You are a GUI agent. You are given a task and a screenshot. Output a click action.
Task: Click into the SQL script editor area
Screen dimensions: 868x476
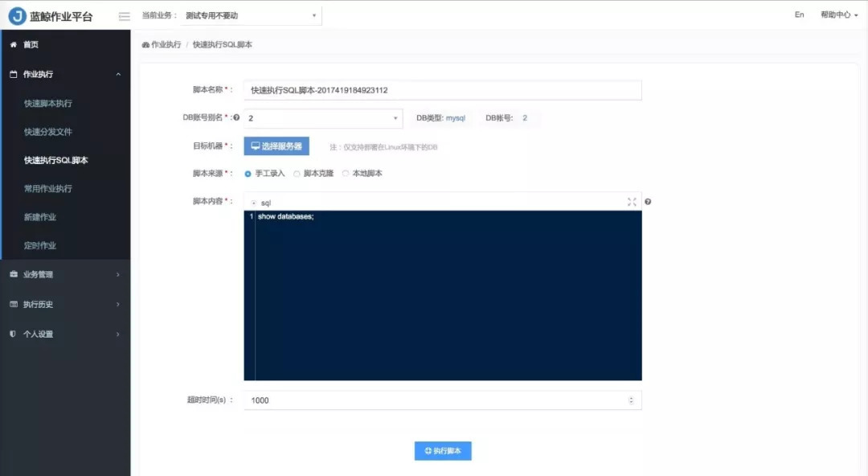(x=443, y=295)
